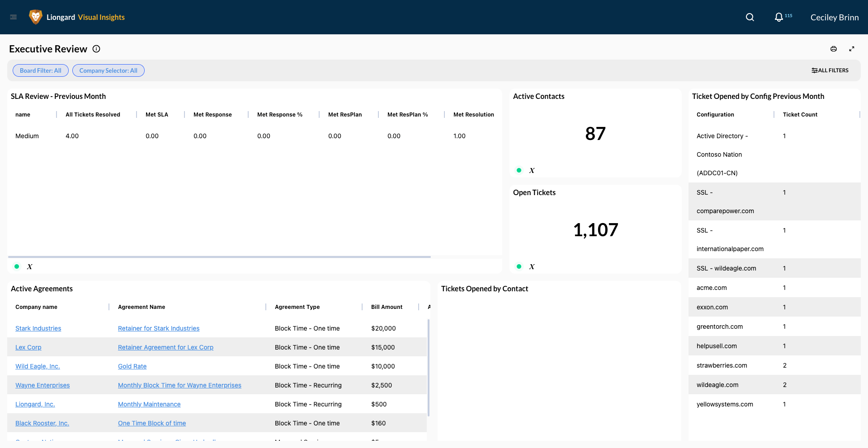Open the Wayne Enterprises company link
This screenshot has width=868, height=448.
[x=42, y=385]
